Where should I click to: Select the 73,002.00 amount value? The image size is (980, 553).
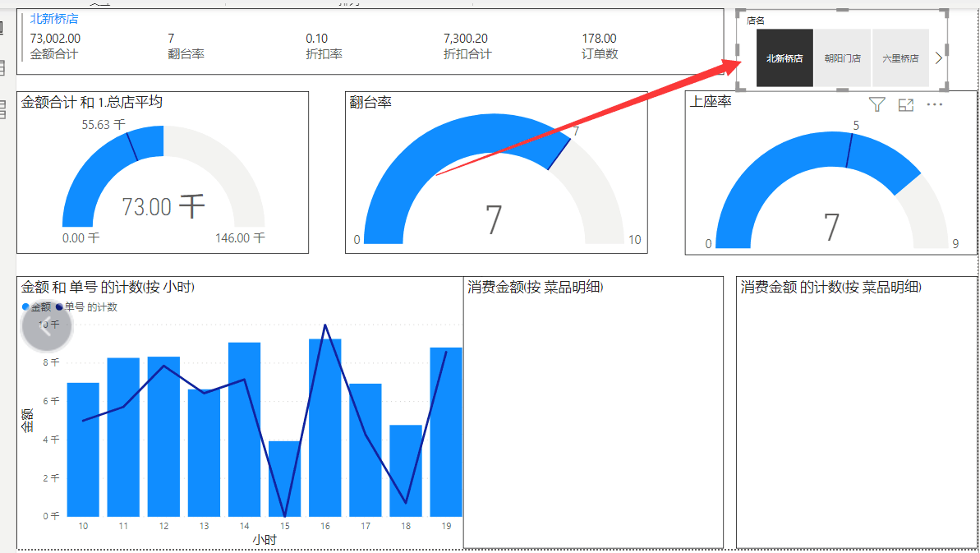click(55, 38)
